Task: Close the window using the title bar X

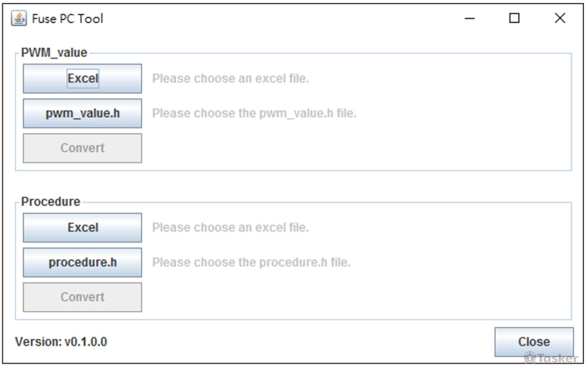Action: pos(560,18)
